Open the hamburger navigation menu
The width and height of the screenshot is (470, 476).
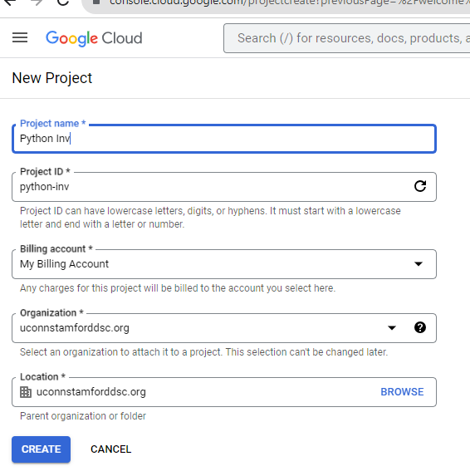[x=20, y=37]
